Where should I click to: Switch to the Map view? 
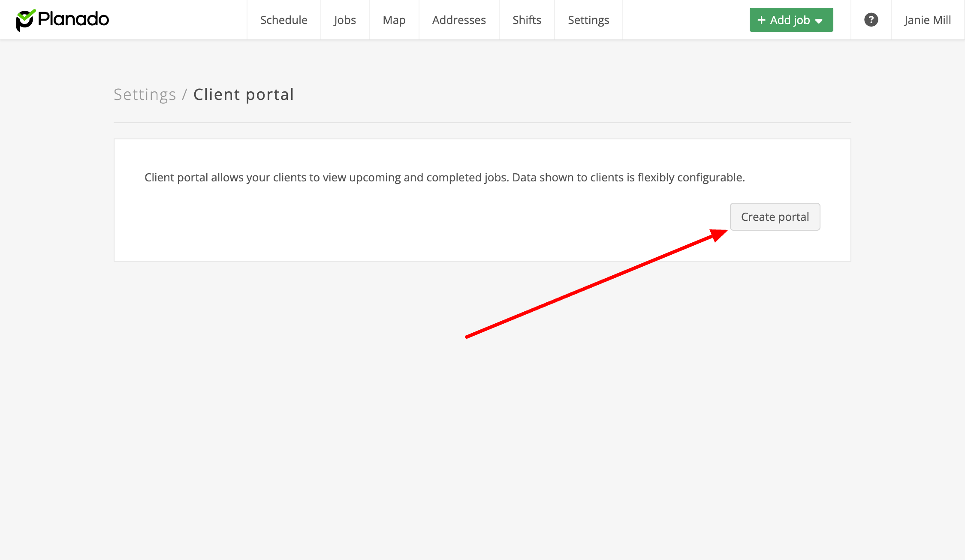tap(394, 20)
